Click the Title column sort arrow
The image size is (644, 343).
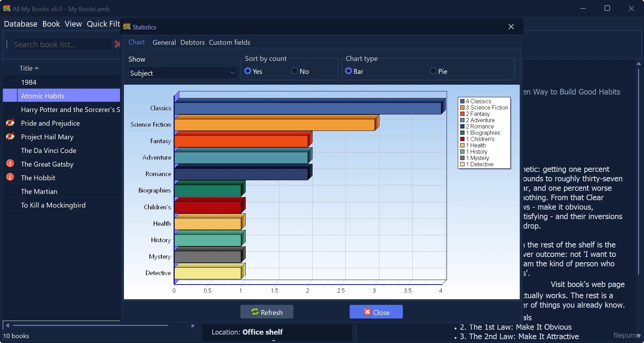click(x=36, y=68)
